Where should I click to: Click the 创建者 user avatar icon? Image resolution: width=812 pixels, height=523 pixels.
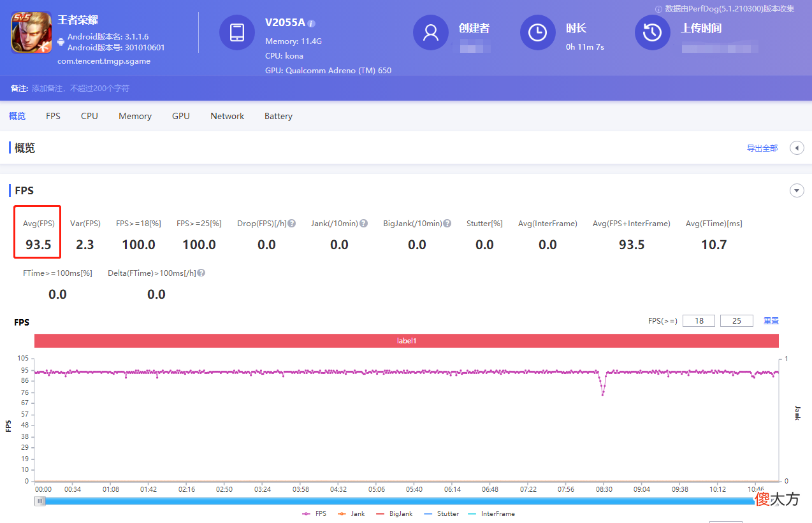click(431, 32)
